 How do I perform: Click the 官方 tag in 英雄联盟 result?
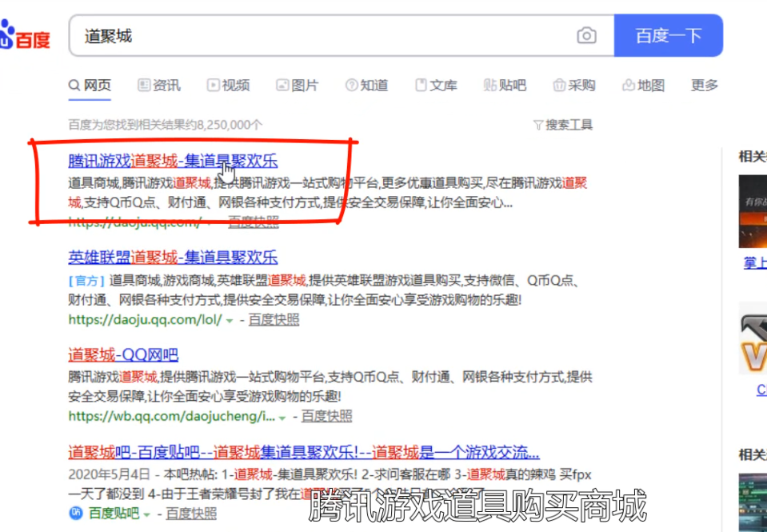pos(86,281)
